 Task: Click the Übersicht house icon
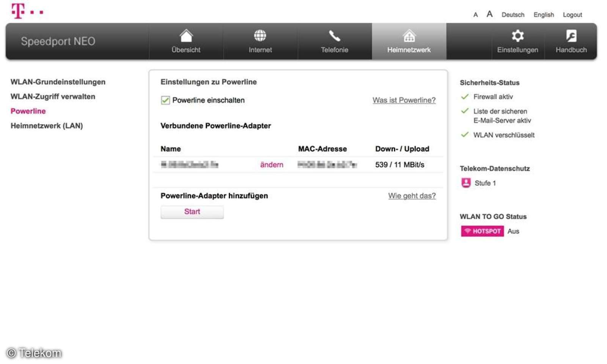(x=186, y=36)
